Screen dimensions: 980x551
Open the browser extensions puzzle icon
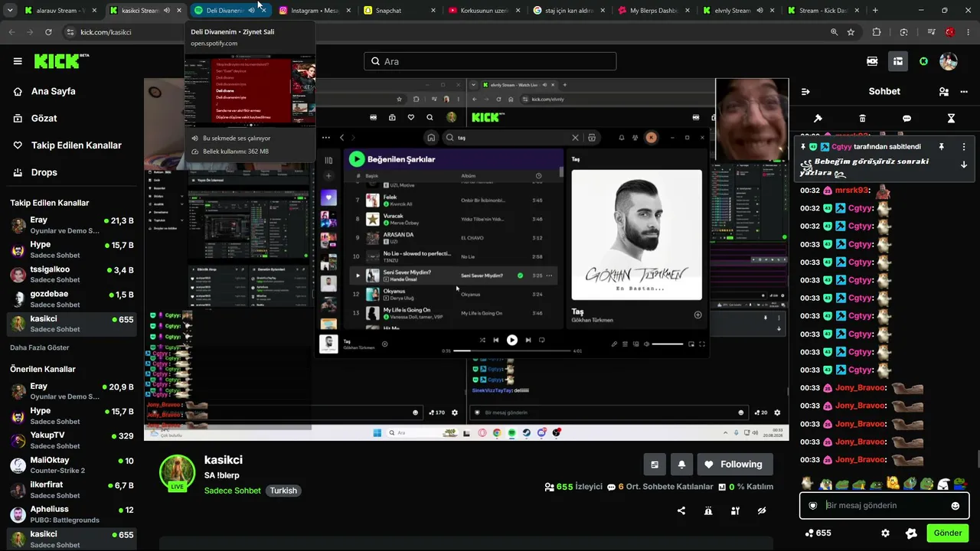877,32
